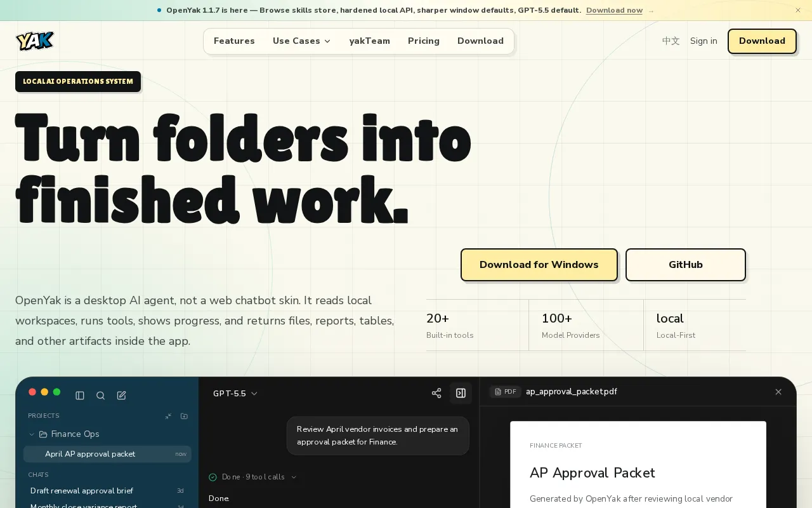The height and width of the screenshot is (508, 812).
Task: Click the red macOS close dot
Action: (32, 392)
